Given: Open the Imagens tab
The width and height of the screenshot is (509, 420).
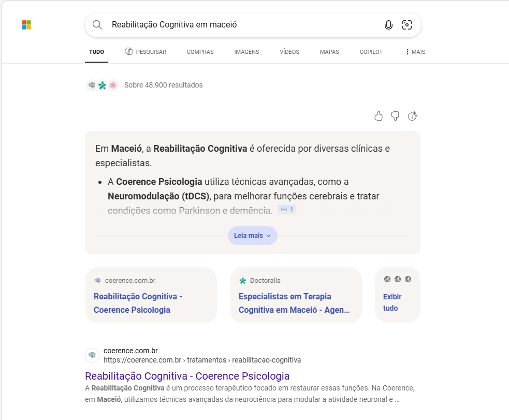Looking at the screenshot, I should [246, 52].
